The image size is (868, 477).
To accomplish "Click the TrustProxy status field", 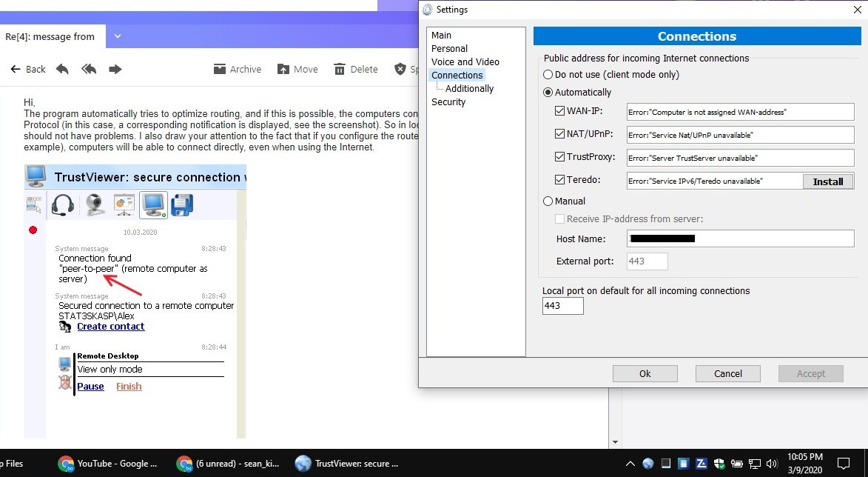I will (740, 157).
